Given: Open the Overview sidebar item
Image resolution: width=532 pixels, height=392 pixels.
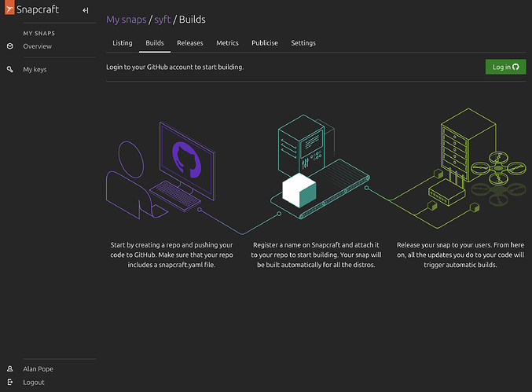Looking at the screenshot, I should (x=37, y=46).
